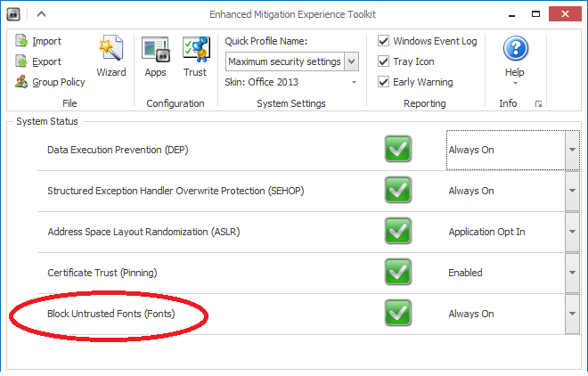Image resolution: width=588 pixels, height=376 pixels.
Task: Click Block Untrusted Fonts green checkmark
Action: 397,313
